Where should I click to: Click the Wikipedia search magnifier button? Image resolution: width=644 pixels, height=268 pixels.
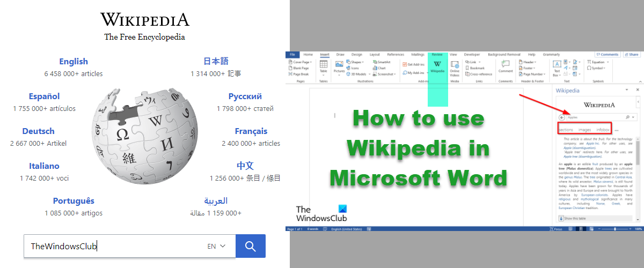[250, 246]
